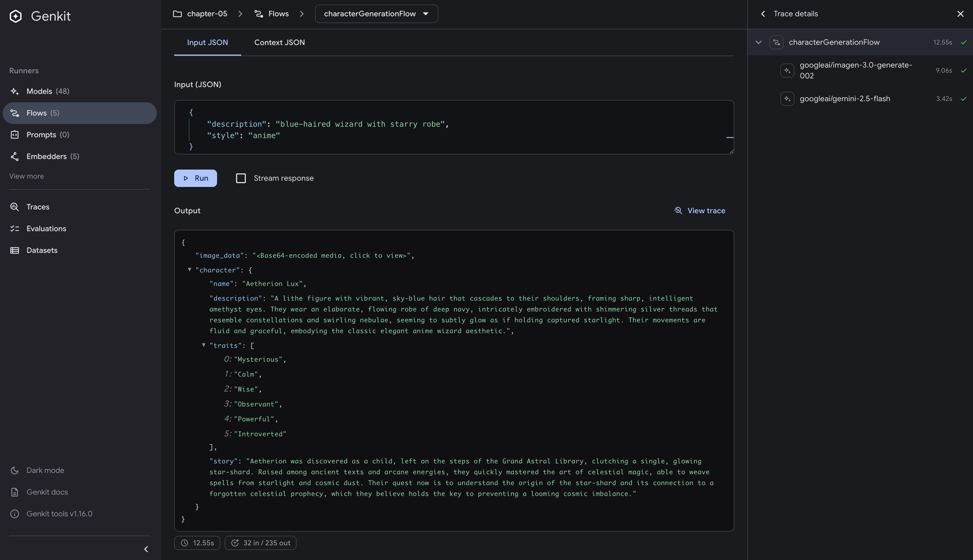Close the Trace details panel
The height and width of the screenshot is (560, 973).
point(960,14)
